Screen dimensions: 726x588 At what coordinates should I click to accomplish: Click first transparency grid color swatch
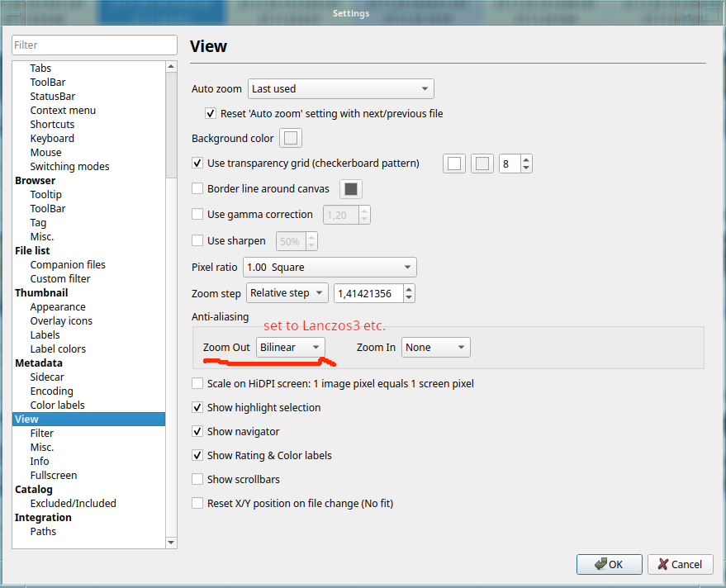(x=454, y=164)
